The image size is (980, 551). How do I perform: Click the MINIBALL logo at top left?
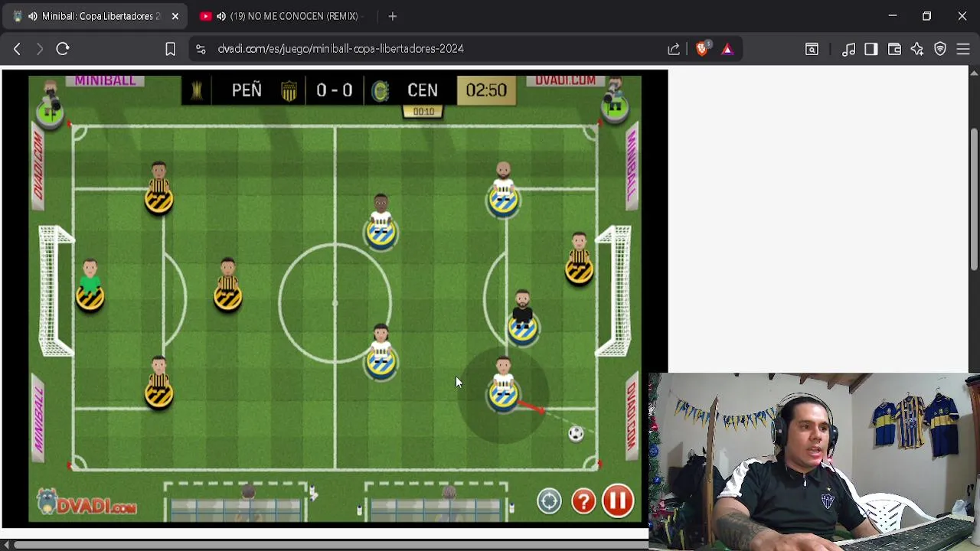[x=105, y=80]
